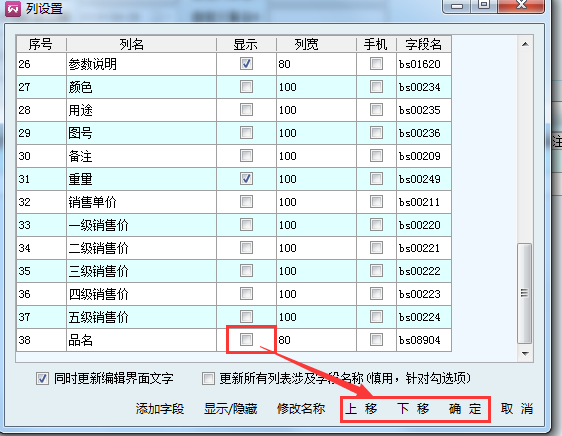Click the 添加字段 button
Image resolution: width=562 pixels, height=436 pixels.
pos(160,409)
